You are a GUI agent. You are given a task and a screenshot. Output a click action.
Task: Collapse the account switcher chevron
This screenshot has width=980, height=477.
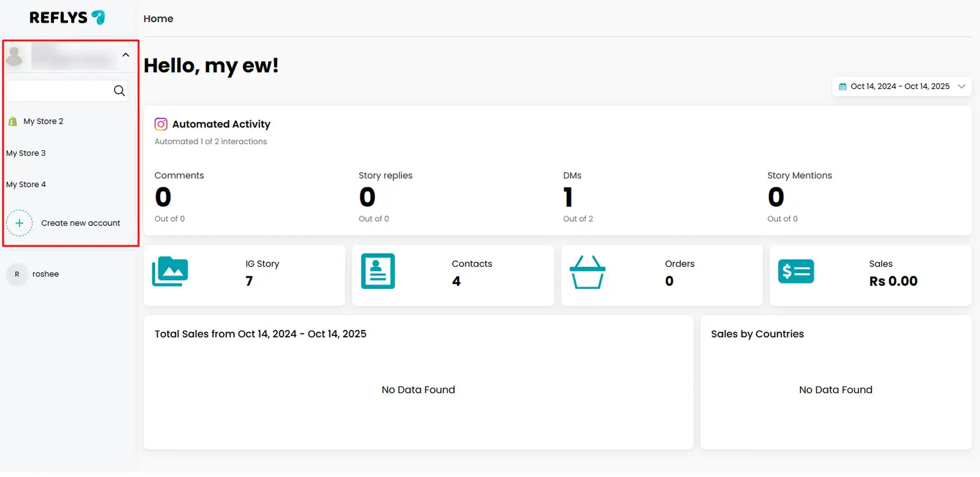(126, 55)
